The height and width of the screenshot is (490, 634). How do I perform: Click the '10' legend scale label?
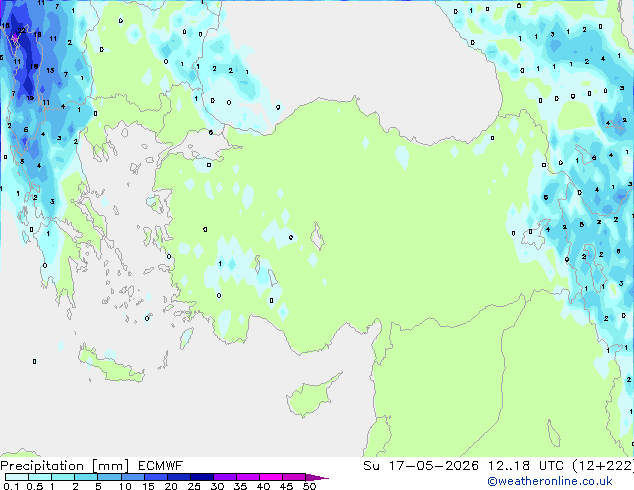125,486
